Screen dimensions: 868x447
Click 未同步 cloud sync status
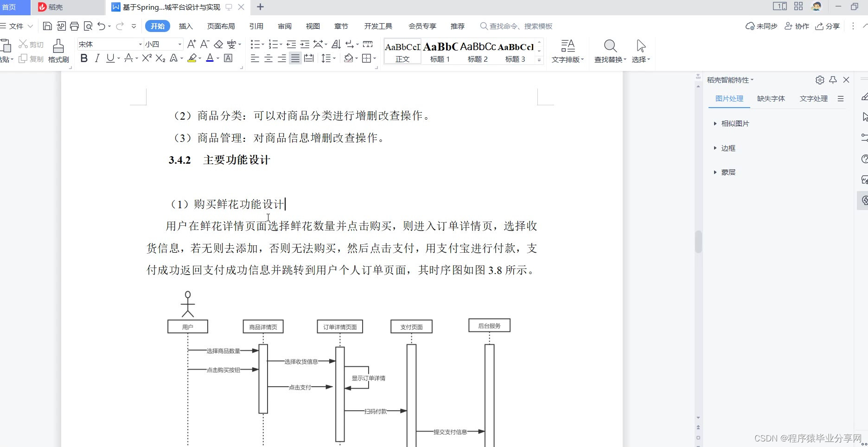[x=761, y=26]
